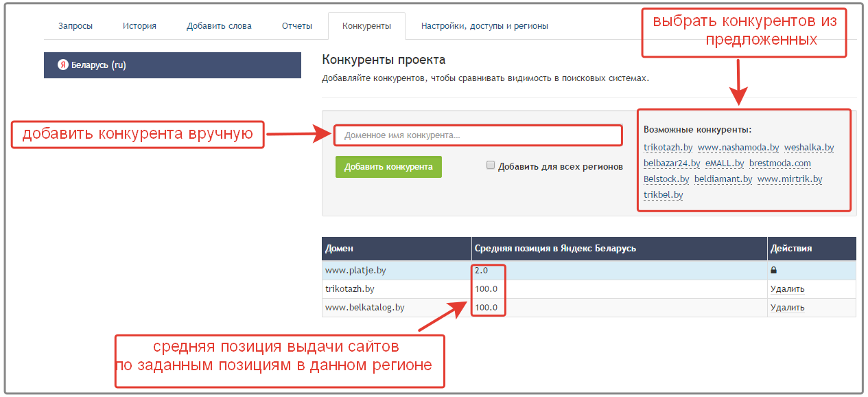Open Настройки, доступы и регионы tab
Image resolution: width=868 pixels, height=397 pixels.
click(x=484, y=26)
